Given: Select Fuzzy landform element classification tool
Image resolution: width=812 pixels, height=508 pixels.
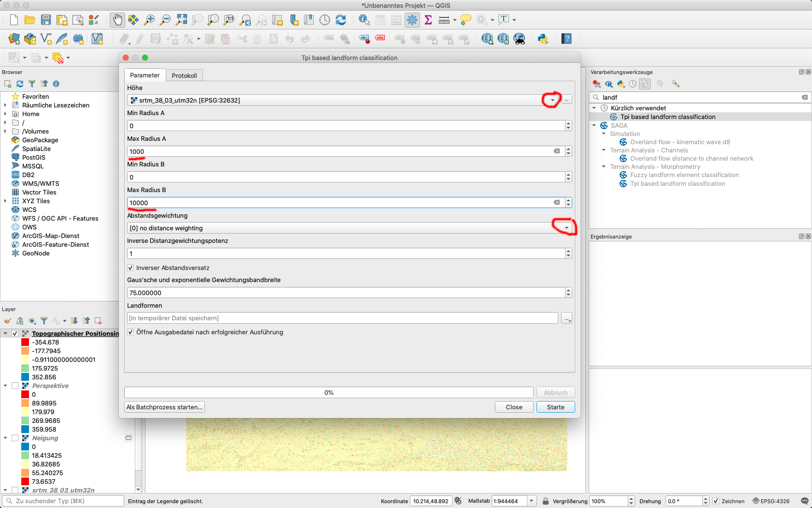Looking at the screenshot, I should pos(684,175).
